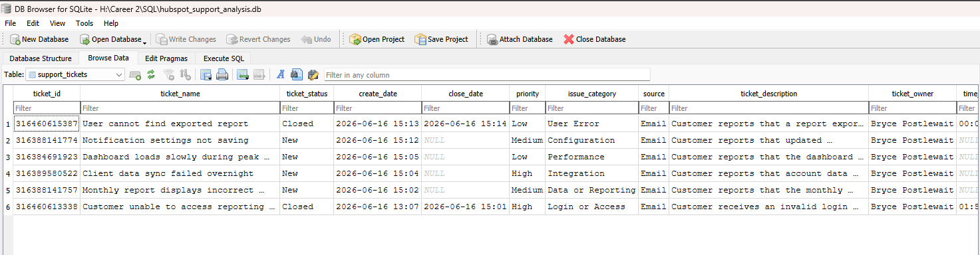Click the 'Data or Reporting' cell

(592, 190)
